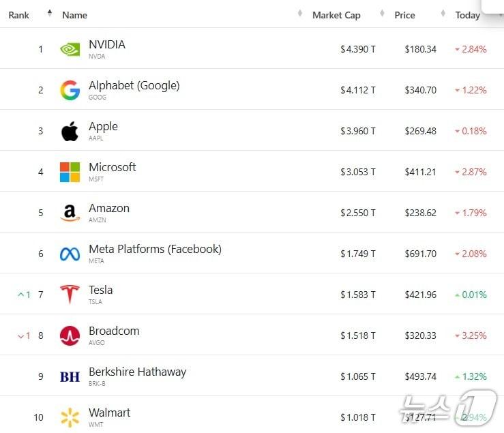Click Tesla's green 0.01% change value
Screen dimensions: 504x433
pos(473,295)
